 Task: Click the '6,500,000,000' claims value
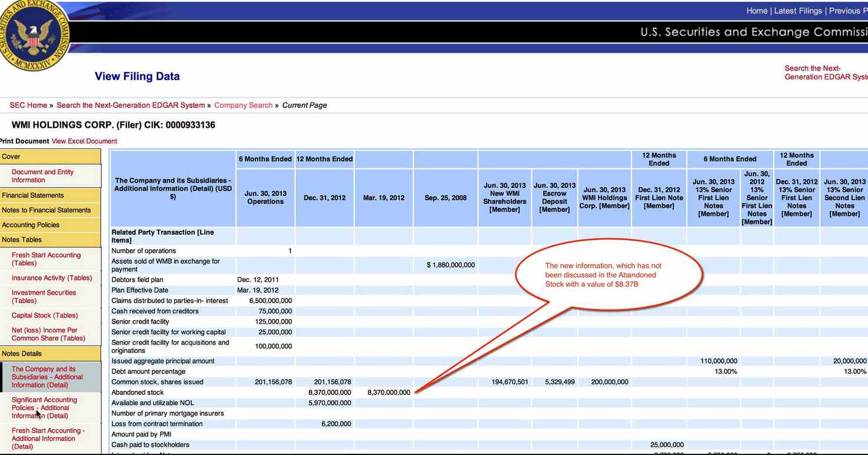click(271, 301)
